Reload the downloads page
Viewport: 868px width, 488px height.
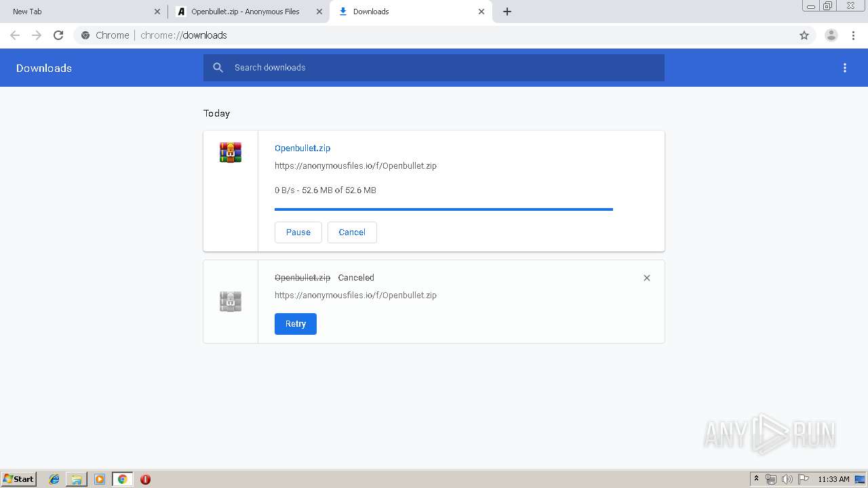click(x=58, y=35)
